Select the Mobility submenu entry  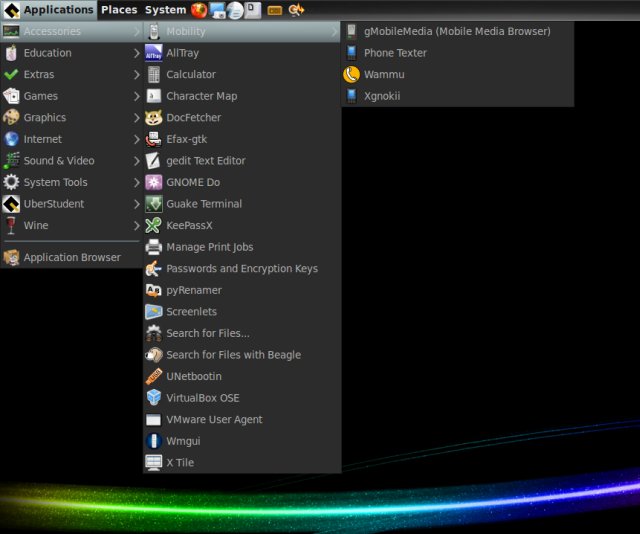(242, 31)
